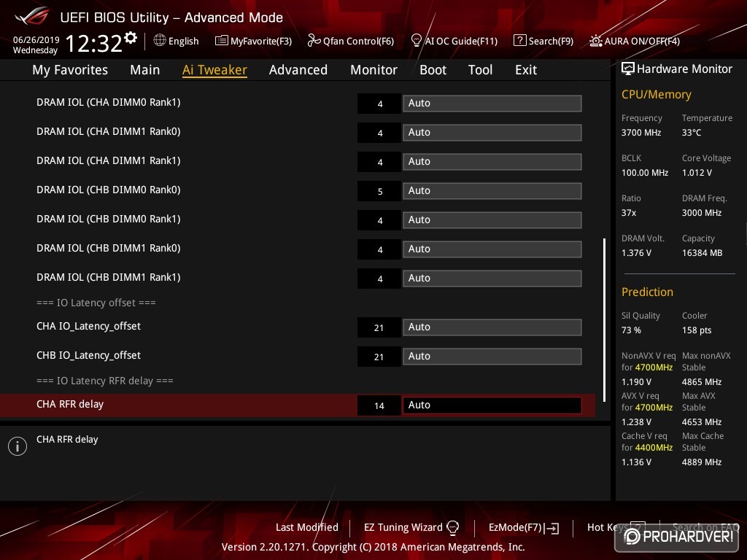Click AI OC Guide(F11) text button
This screenshot has height=560, width=747.
pyautogui.click(x=461, y=41)
